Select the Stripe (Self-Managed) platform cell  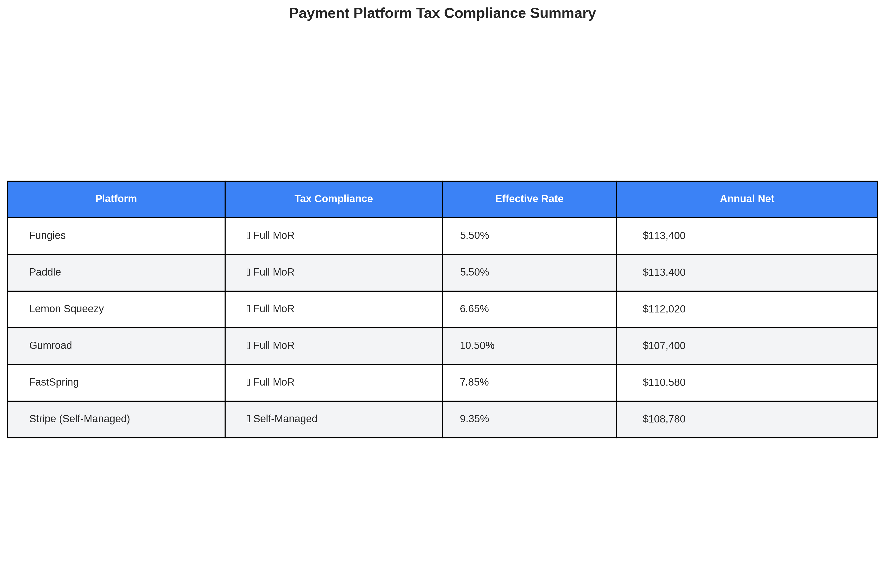(x=116, y=420)
